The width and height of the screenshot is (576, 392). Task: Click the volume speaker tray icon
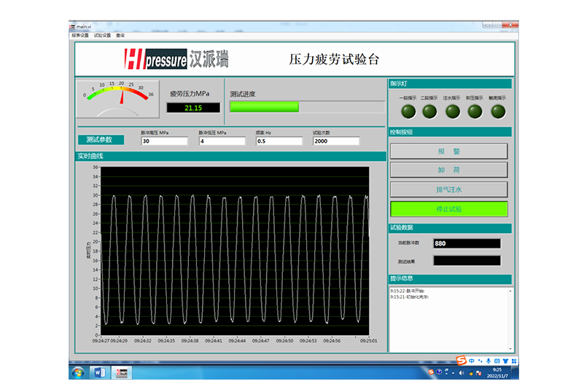462,373
